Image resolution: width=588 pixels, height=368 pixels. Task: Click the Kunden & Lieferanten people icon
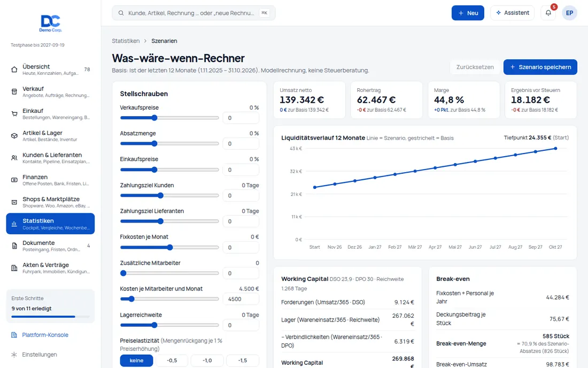coord(14,158)
